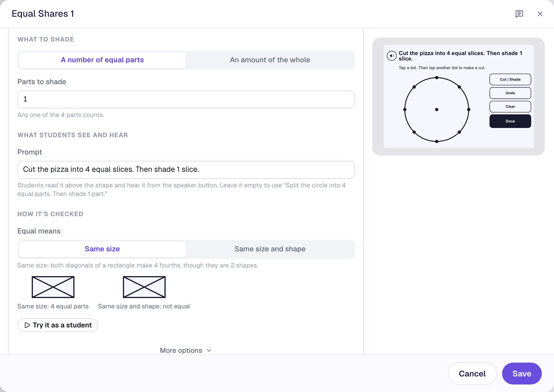Click the Undo button in preview
554x392 pixels.
(x=510, y=93)
